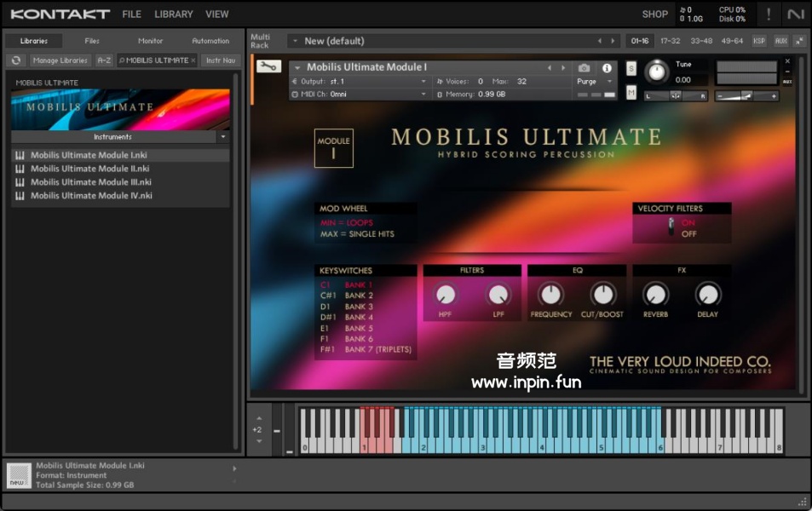Open the instrument info icon
The image size is (812, 511).
click(x=607, y=67)
